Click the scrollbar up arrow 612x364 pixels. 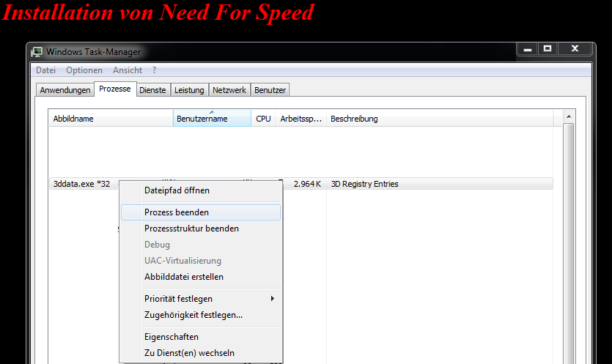(568, 117)
